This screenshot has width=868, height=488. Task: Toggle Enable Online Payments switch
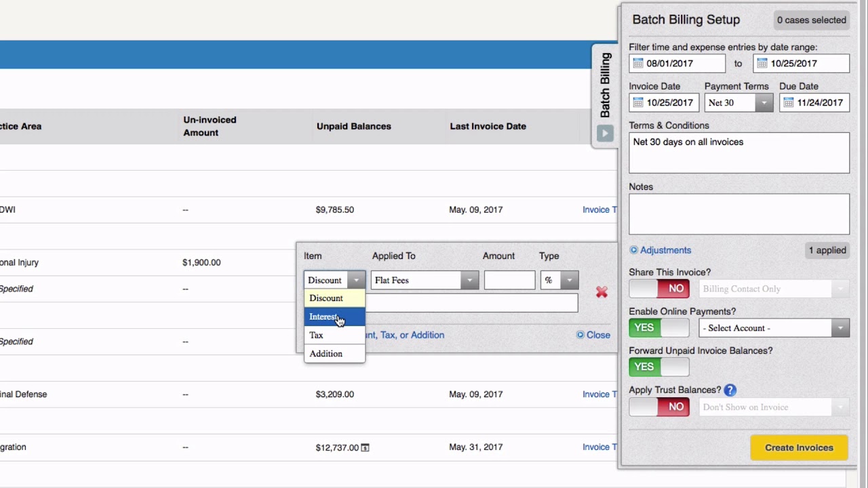(659, 328)
